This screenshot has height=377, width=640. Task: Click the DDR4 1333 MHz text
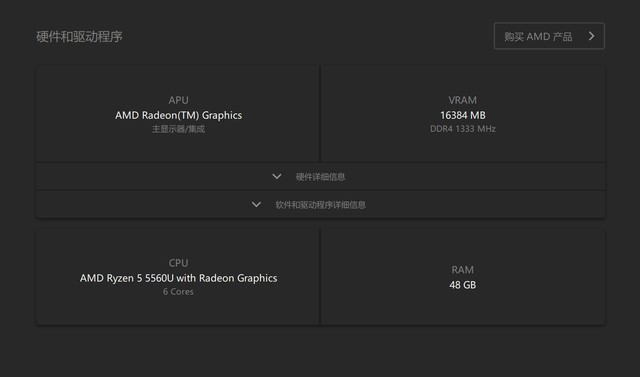pyautogui.click(x=462, y=129)
